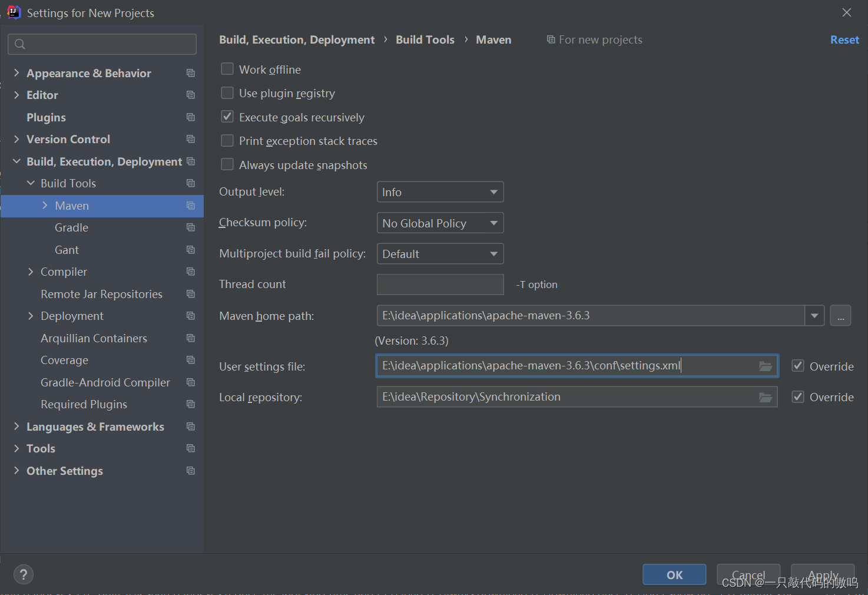This screenshot has width=868, height=595.
Task: Click the Cancel button
Action: click(748, 574)
